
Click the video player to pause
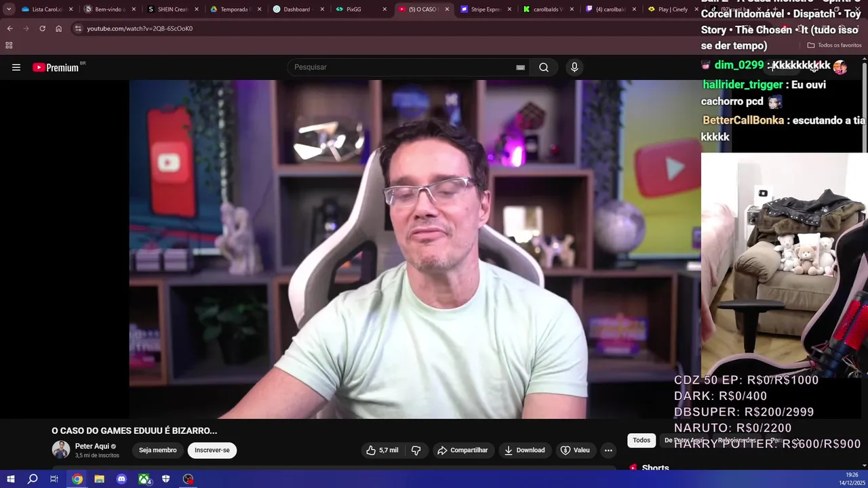415,249
